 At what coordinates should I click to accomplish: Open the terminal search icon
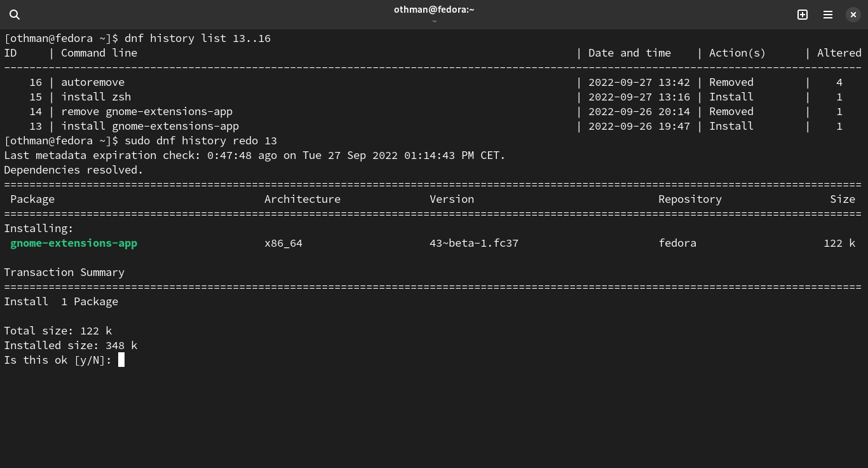pos(15,15)
